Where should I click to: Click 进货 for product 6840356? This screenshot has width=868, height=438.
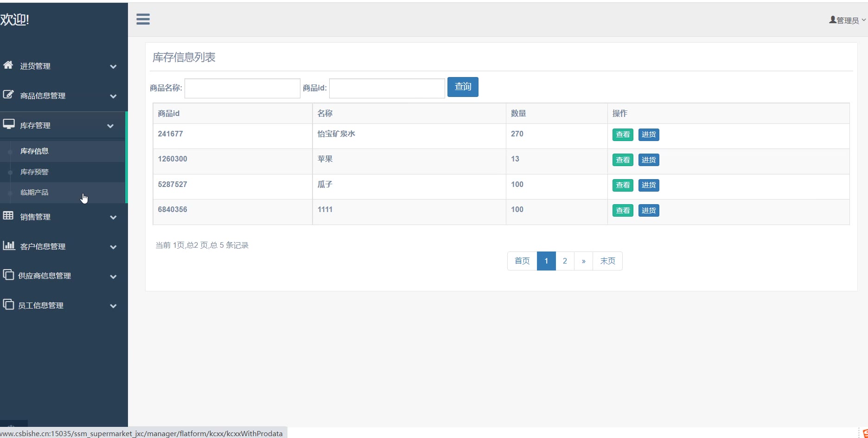coord(649,211)
